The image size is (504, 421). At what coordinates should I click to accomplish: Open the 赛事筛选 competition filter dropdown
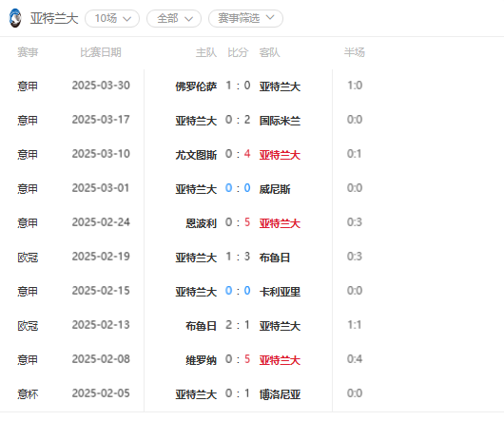(x=245, y=18)
